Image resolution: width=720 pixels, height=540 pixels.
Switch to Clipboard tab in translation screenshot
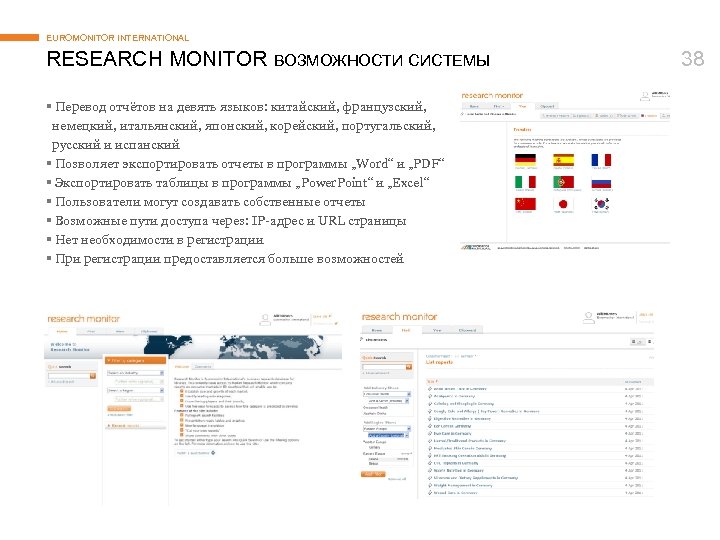547,106
